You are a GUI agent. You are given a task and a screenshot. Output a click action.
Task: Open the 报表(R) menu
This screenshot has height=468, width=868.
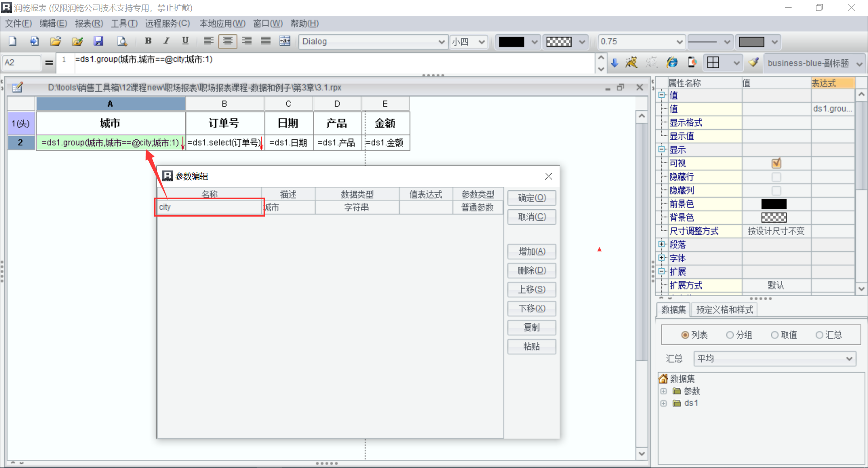pos(89,24)
